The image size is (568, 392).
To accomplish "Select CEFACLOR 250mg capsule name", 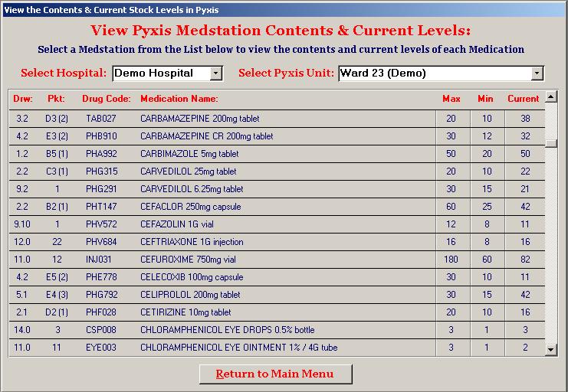I will click(191, 207).
